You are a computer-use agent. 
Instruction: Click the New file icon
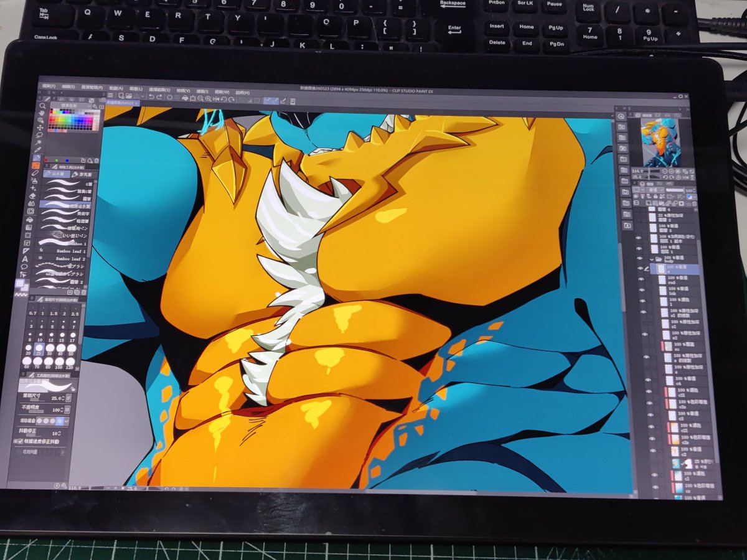[121, 95]
